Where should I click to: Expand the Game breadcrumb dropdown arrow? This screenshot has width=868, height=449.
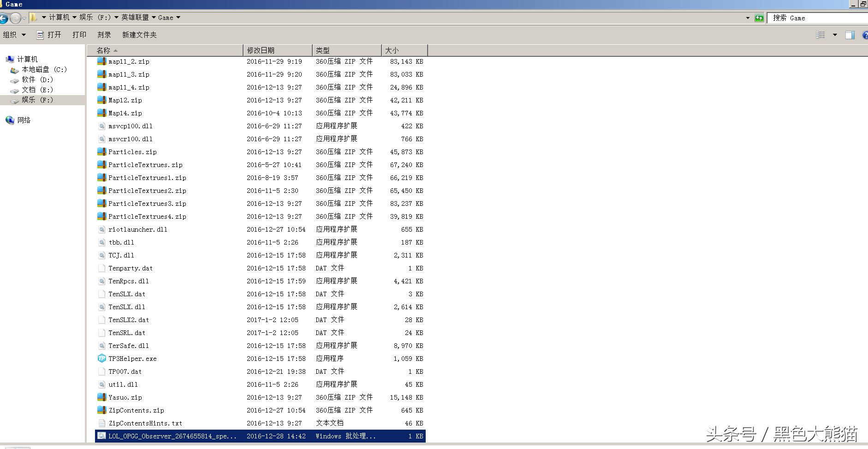(178, 18)
